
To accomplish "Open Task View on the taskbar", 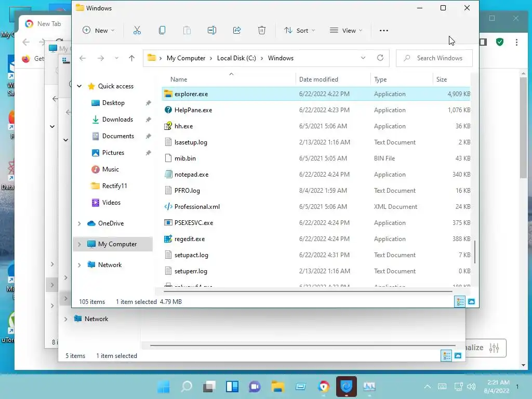I will pyautogui.click(x=209, y=387).
